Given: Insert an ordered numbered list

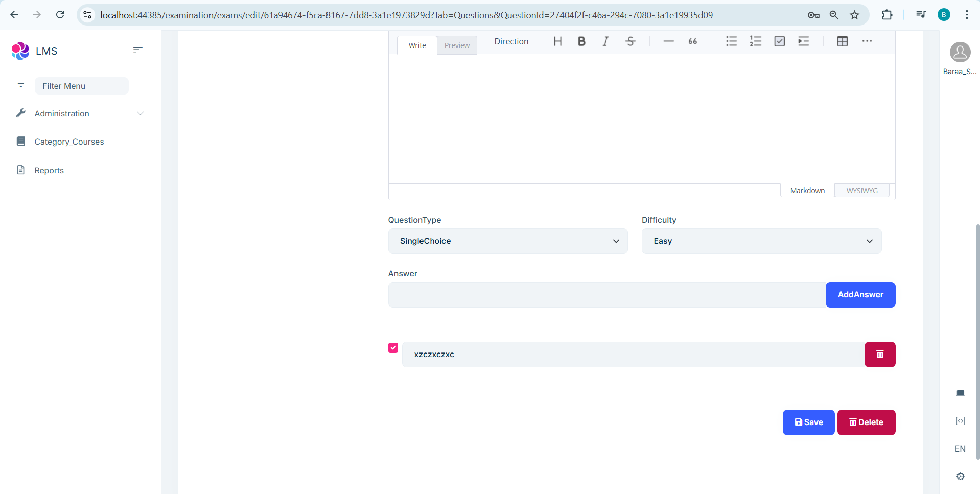Looking at the screenshot, I should coord(755,41).
